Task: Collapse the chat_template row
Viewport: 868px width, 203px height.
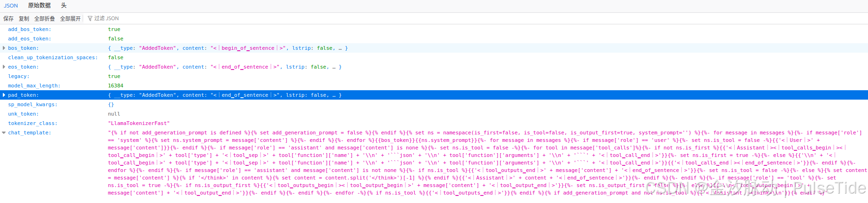Action: pos(4,133)
